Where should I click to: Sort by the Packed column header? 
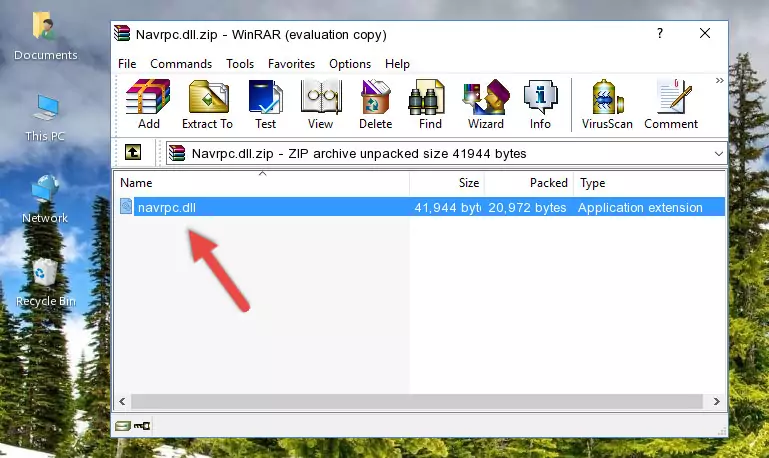[x=529, y=183]
